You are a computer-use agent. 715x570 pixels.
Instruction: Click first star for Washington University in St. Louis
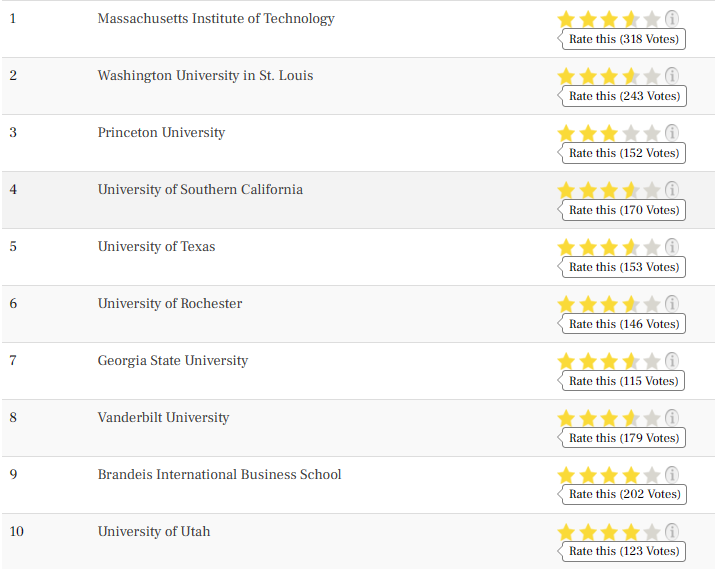[x=566, y=76]
